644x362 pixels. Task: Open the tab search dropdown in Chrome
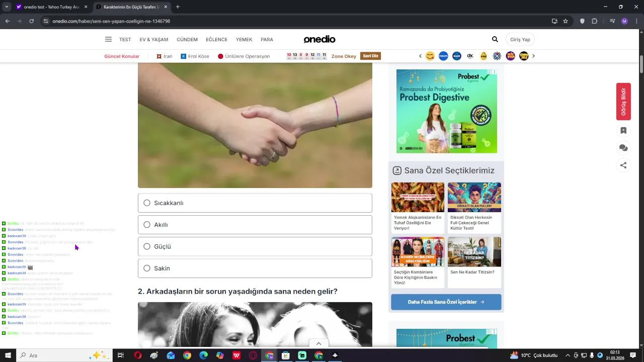pos(7,7)
